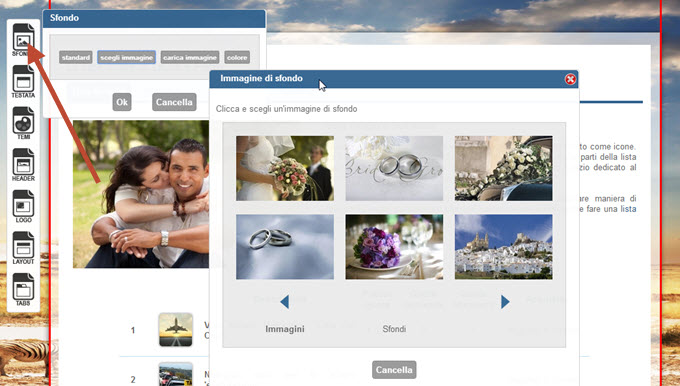Close the Immagine di sfondo dialog

(x=570, y=79)
